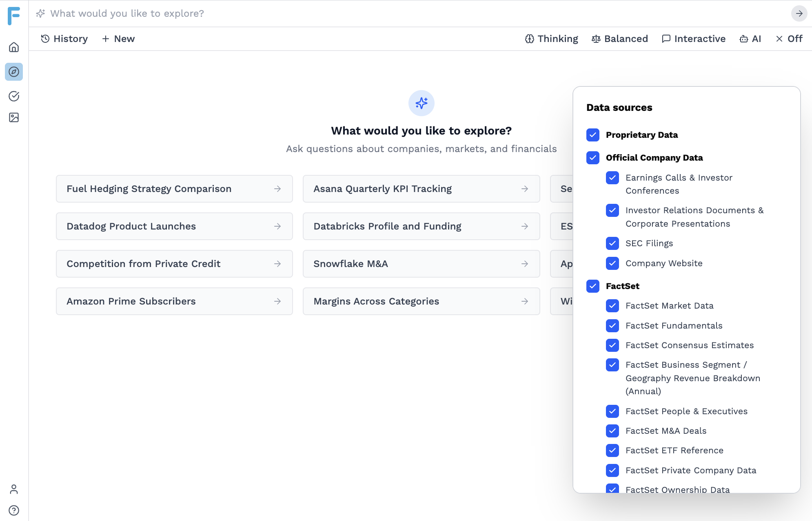812x521 pixels.
Task: Click the arrow on Datadog Product Launches
Action: coord(277,226)
